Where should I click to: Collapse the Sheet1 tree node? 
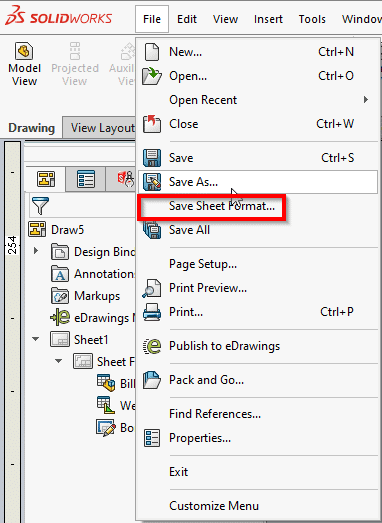click(35, 339)
